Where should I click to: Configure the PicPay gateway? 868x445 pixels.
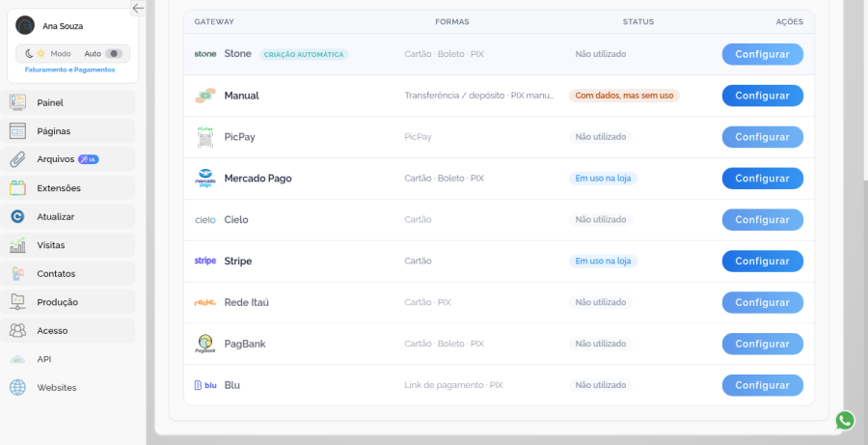[762, 137]
